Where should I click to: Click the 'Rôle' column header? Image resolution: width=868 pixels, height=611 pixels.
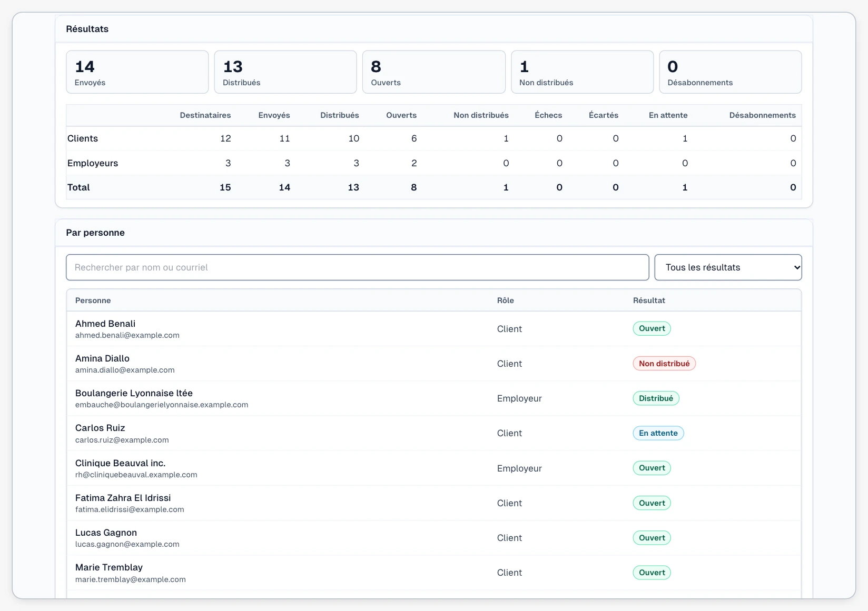click(x=505, y=301)
